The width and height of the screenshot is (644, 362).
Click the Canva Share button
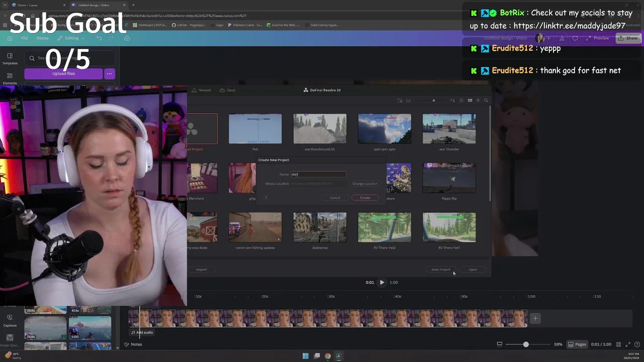pos(627,38)
